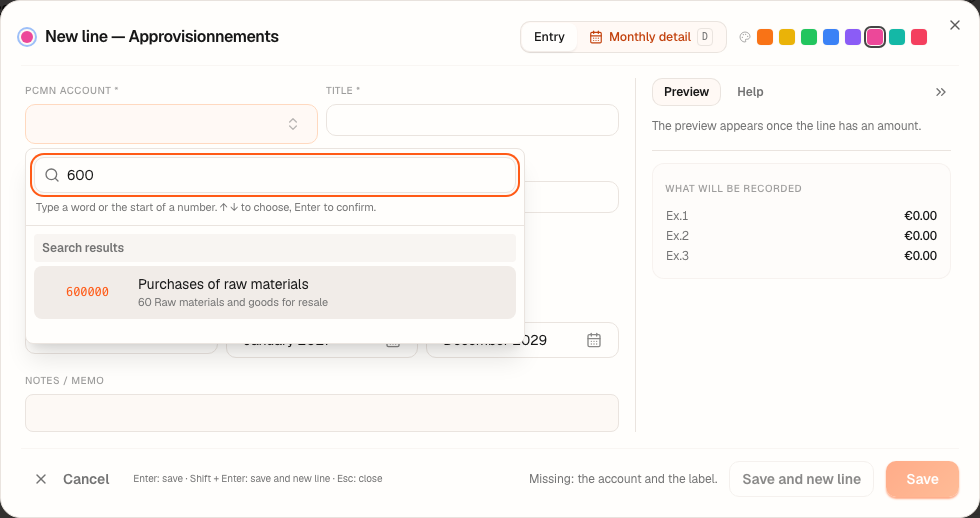
Task: Expand the PCMN account combo box arrows
Action: coord(292,124)
